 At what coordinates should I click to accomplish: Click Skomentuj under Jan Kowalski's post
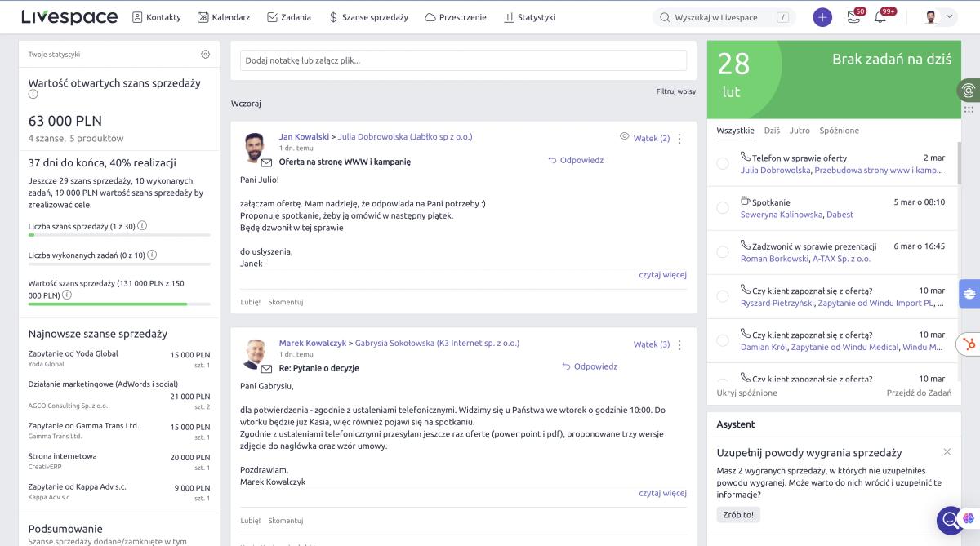[286, 302]
